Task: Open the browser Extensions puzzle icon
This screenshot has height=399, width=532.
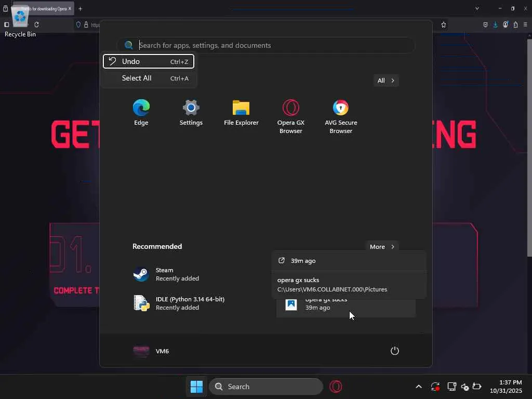Action: click(x=515, y=24)
